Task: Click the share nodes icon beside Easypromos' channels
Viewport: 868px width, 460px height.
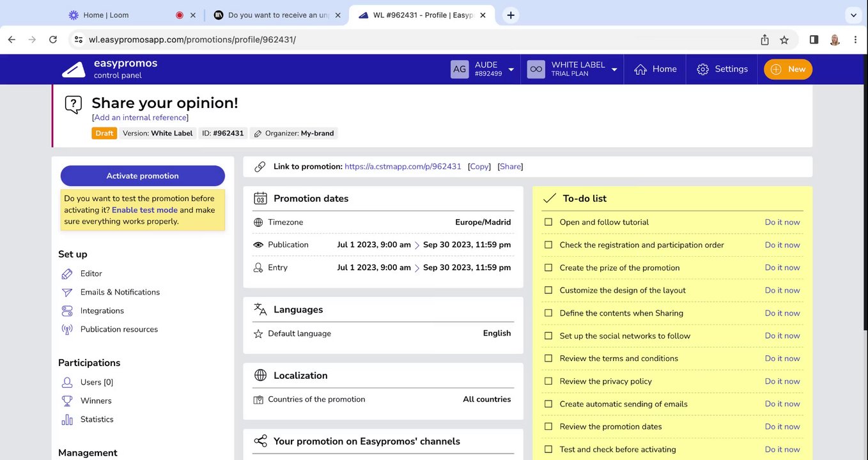Action: [x=260, y=441]
